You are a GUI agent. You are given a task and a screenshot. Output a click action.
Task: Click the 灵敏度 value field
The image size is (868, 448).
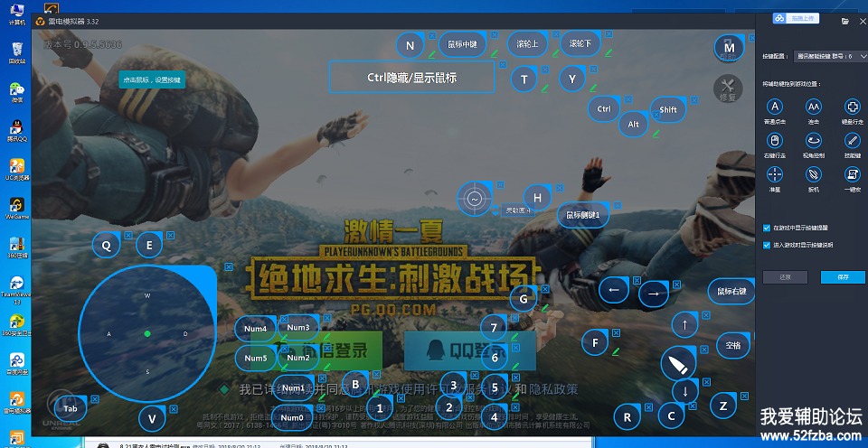[x=518, y=210]
